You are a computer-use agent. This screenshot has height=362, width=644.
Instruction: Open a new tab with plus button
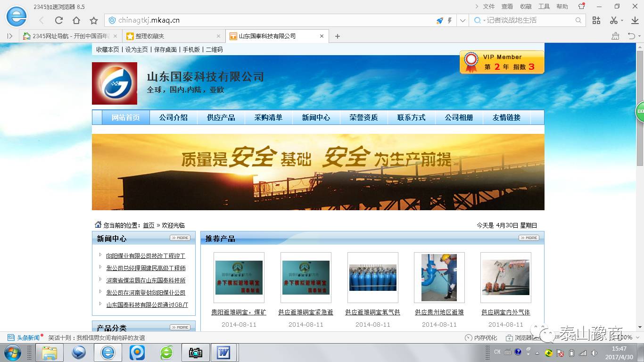click(x=337, y=36)
